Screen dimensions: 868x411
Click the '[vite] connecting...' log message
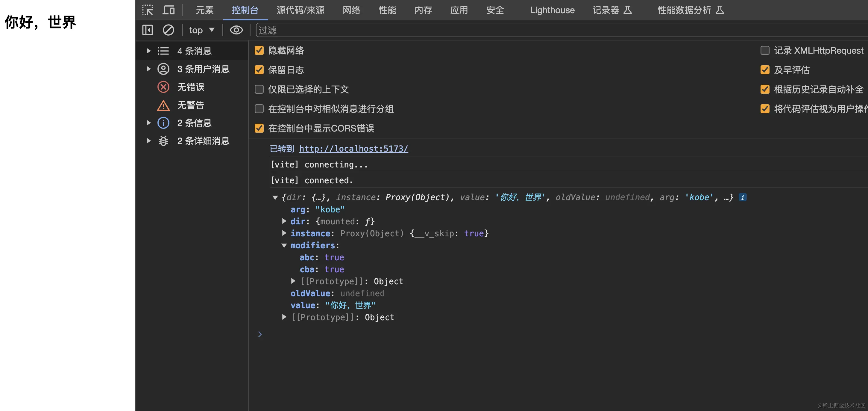[x=319, y=164]
